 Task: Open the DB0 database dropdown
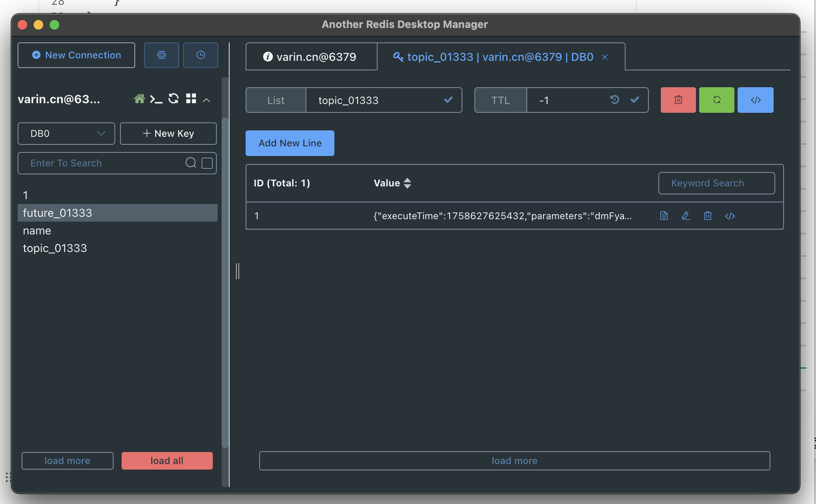(66, 134)
